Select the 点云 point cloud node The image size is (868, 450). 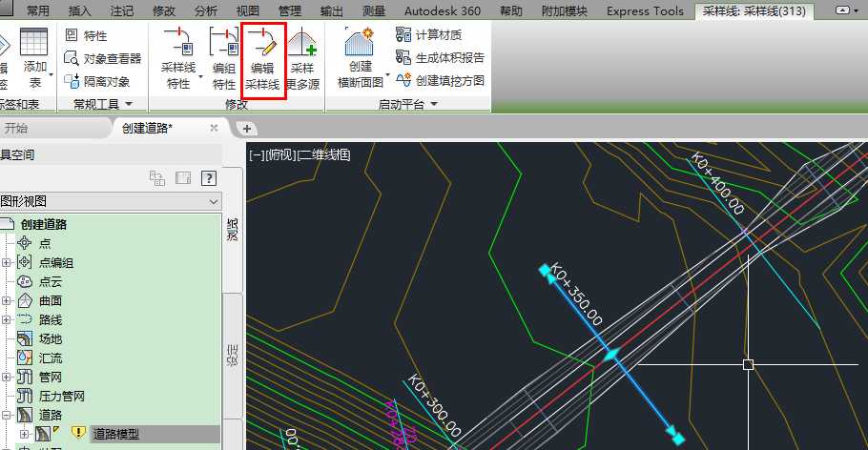pos(51,282)
